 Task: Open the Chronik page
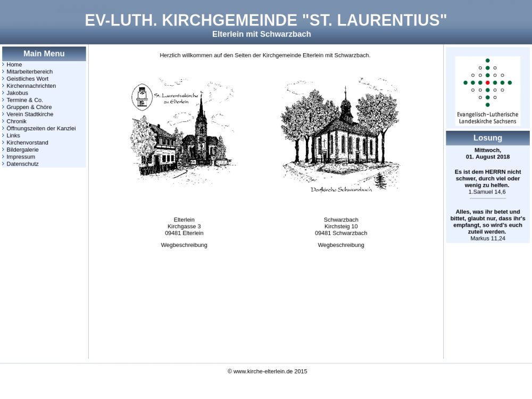tap(16, 121)
